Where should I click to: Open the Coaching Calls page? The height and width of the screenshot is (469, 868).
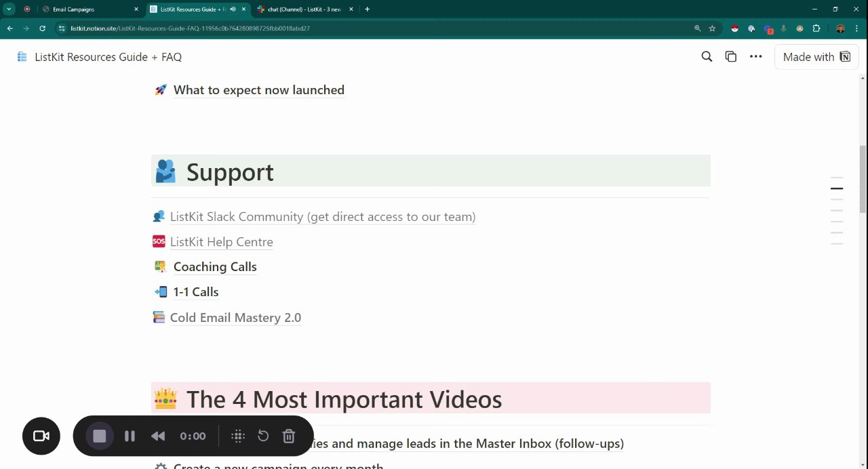pos(215,267)
